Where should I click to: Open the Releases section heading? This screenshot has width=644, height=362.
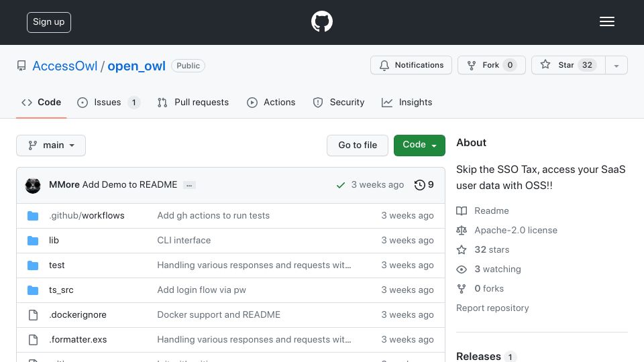tap(478, 356)
